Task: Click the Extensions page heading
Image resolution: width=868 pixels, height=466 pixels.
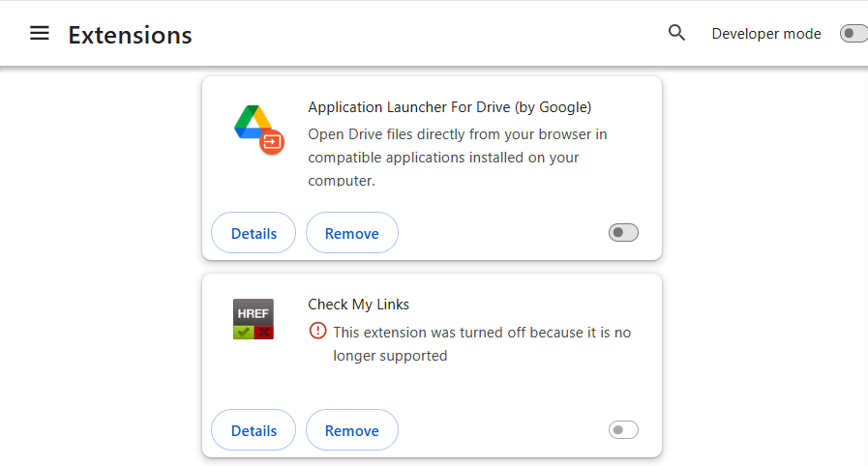Action: click(x=130, y=35)
